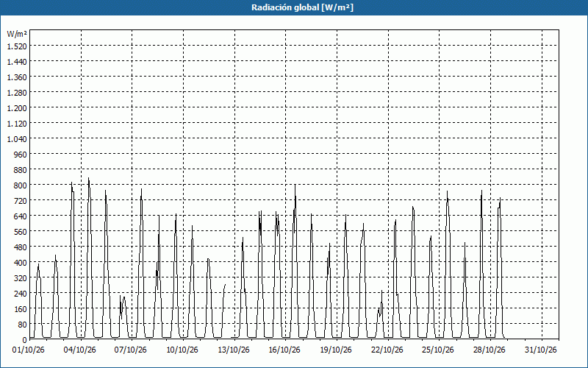Select the 10/10/26 date label

pyautogui.click(x=182, y=350)
